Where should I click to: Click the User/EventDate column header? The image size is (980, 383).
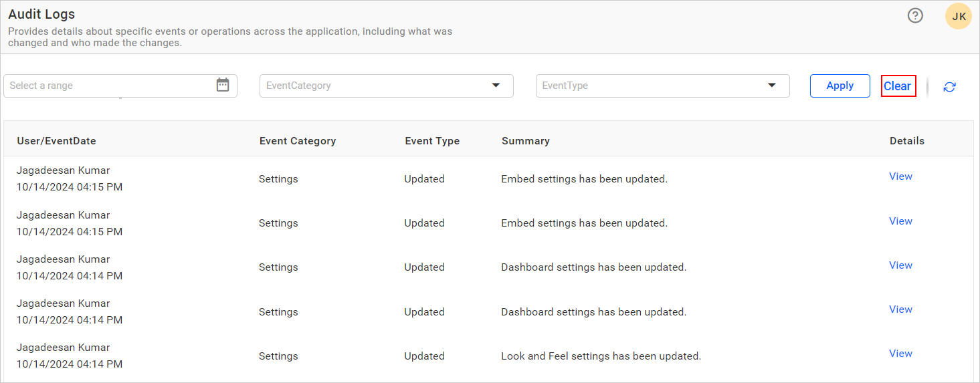pyautogui.click(x=56, y=141)
